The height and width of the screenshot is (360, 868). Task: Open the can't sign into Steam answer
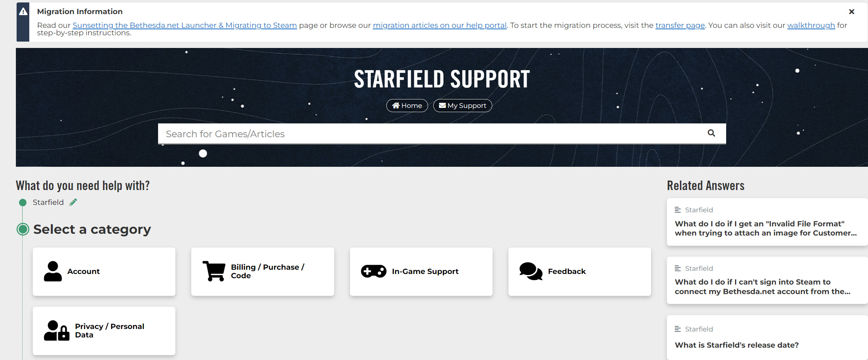tap(762, 287)
